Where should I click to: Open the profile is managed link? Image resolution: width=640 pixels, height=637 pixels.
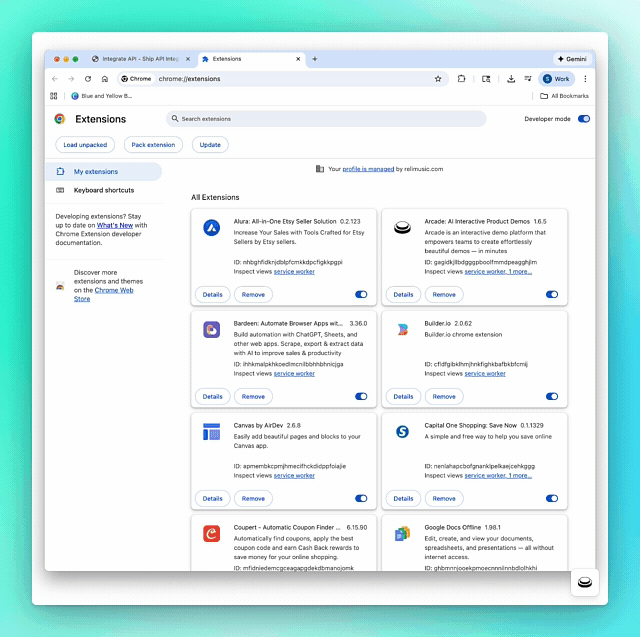368,169
